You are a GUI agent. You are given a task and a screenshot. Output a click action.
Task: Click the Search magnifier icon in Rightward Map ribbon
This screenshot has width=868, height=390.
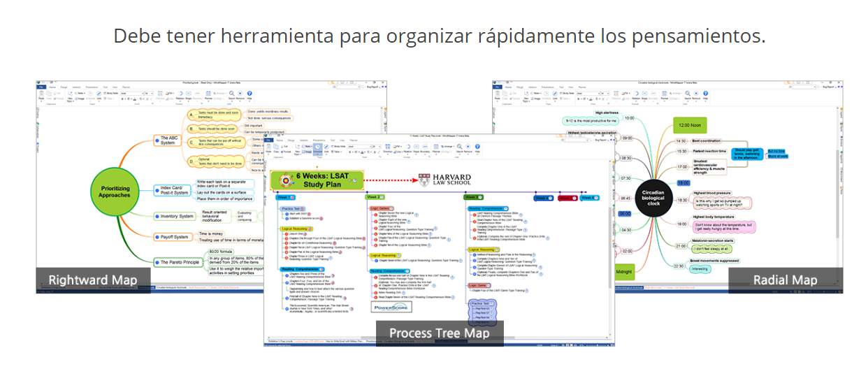(231, 94)
